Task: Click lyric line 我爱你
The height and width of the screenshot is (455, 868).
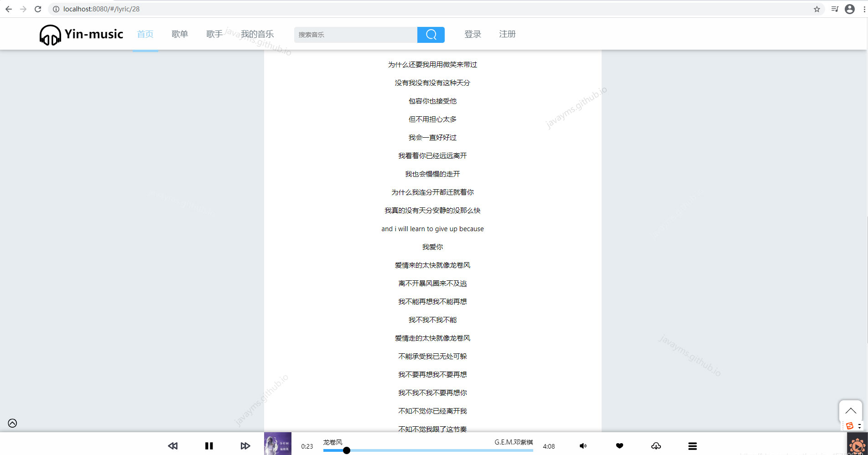Action: click(432, 247)
